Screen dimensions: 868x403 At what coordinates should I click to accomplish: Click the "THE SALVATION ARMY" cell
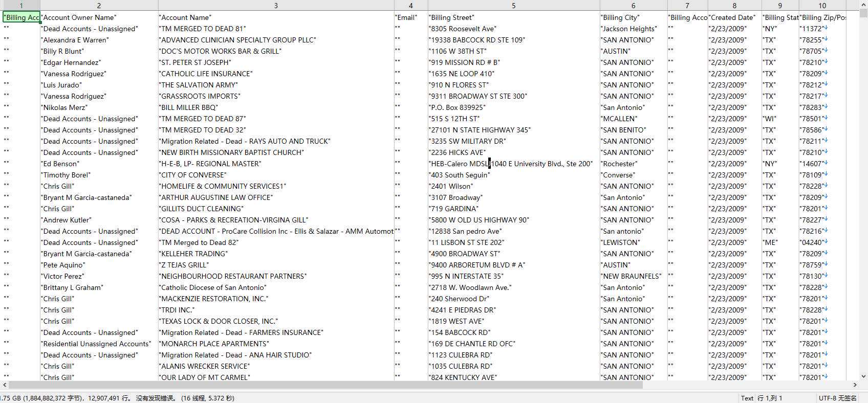point(276,85)
